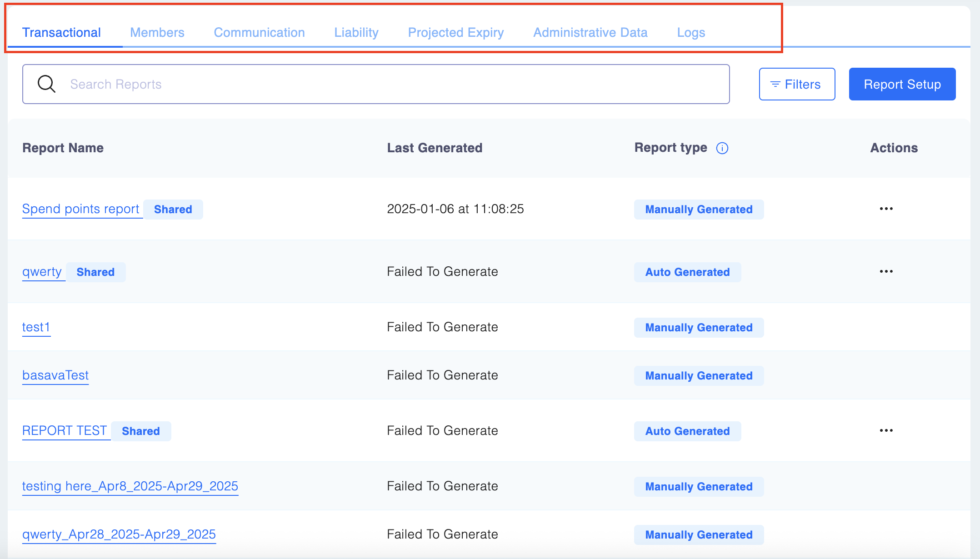Open the Spend points report link
This screenshot has width=980, height=559.
click(80, 209)
